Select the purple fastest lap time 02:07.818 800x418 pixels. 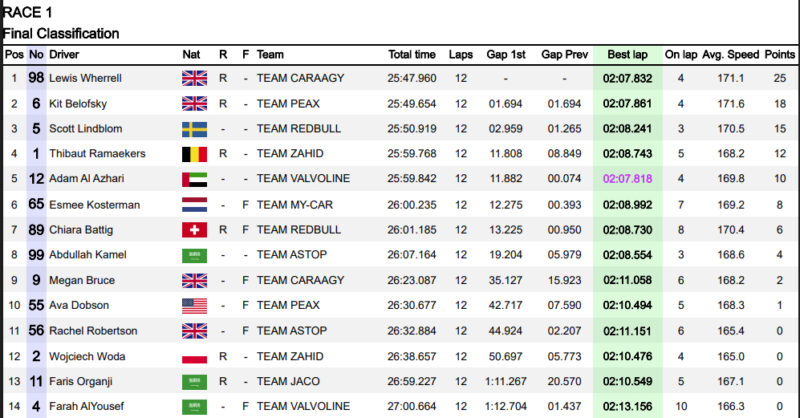tap(627, 179)
